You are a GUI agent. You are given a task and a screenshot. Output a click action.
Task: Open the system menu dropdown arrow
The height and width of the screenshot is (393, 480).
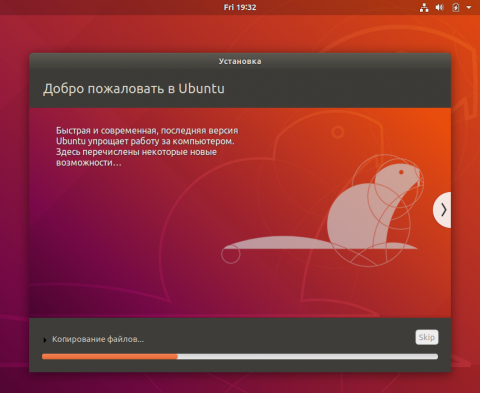(469, 7)
